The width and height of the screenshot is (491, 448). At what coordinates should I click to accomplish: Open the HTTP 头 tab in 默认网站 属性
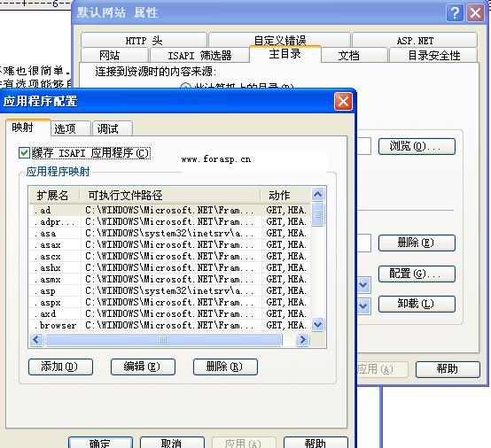coord(144,40)
